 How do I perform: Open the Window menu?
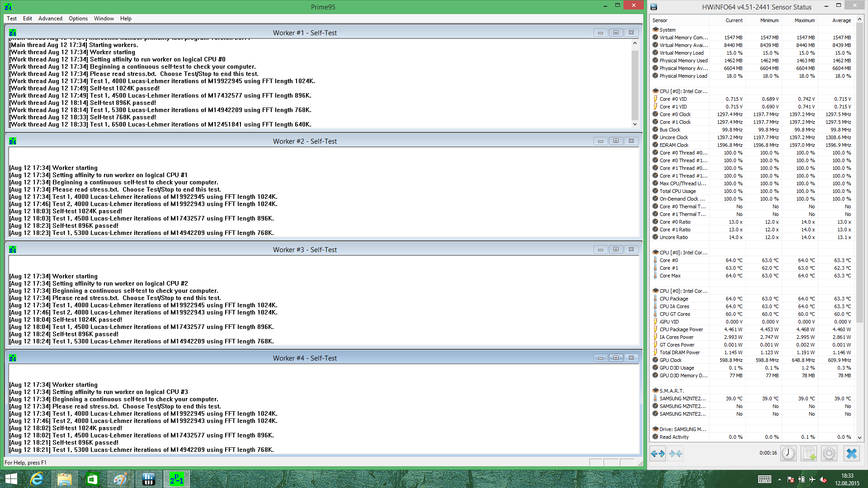pos(104,19)
